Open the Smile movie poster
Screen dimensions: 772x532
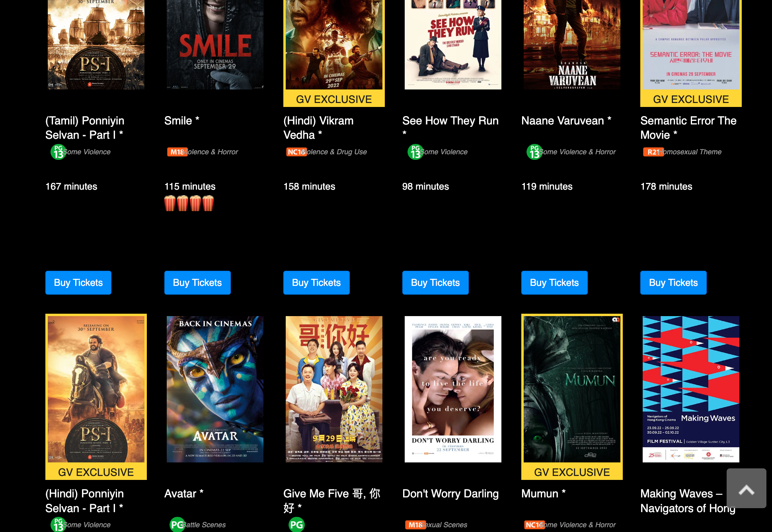point(215,45)
